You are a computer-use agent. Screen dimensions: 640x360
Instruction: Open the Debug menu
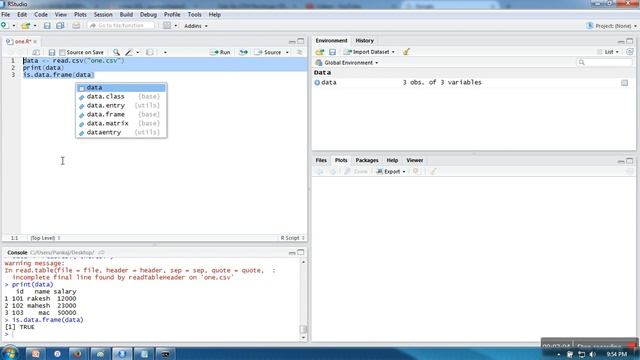[x=148, y=15]
